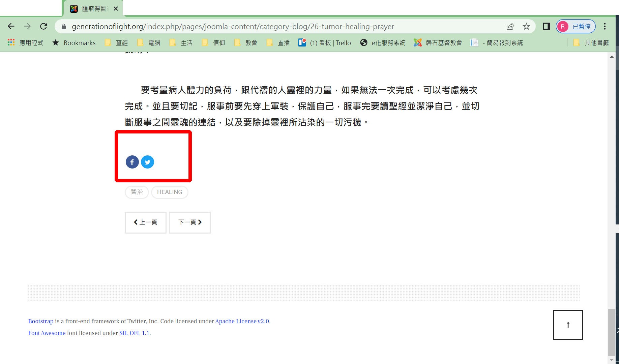
Task: Click the page scrollbar up arrow
Action: click(x=612, y=57)
